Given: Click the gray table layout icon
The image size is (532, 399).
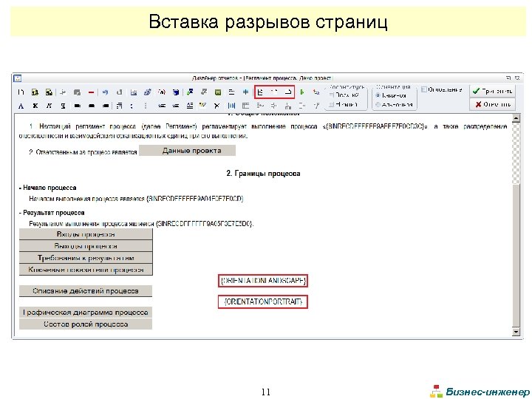Looking at the screenshot, I should (x=245, y=106).
